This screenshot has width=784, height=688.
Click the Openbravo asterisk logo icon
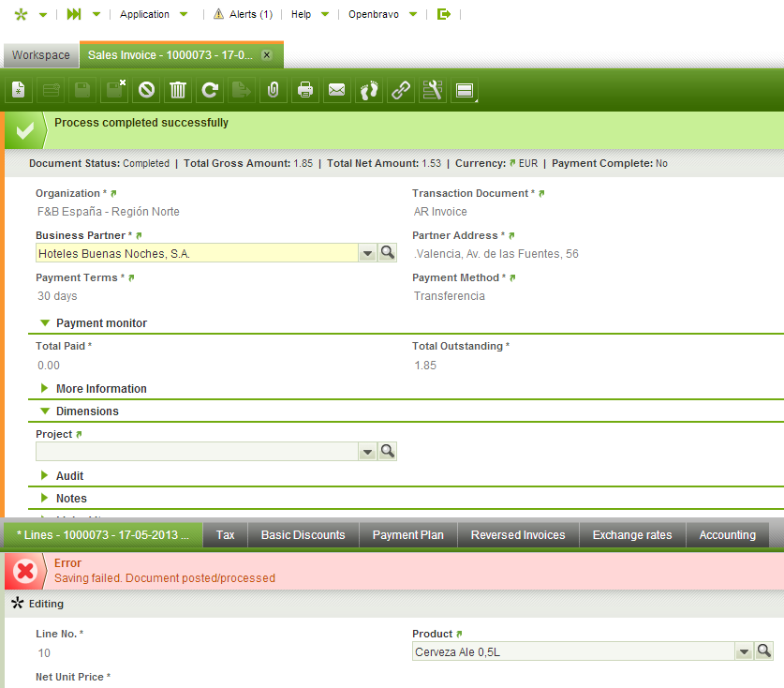coord(21,14)
